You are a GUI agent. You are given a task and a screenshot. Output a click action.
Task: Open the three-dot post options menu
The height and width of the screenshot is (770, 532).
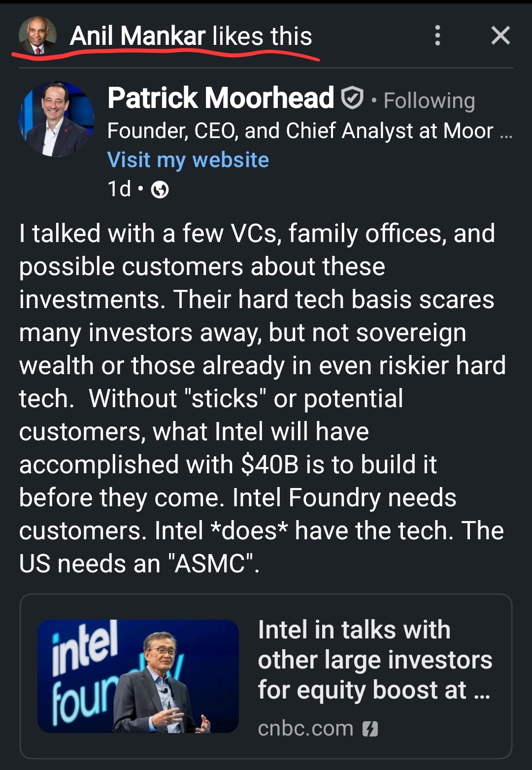pos(437,35)
